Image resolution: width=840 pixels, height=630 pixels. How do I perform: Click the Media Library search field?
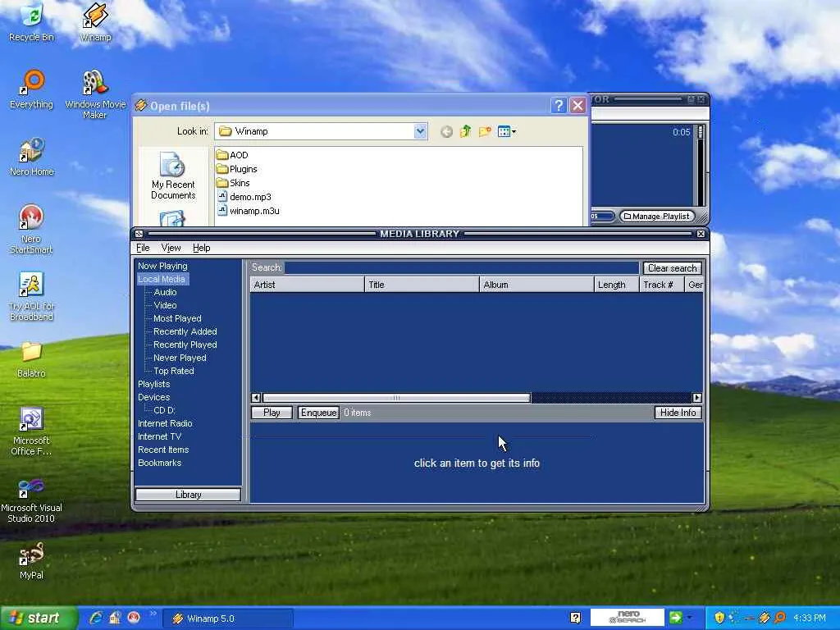pyautogui.click(x=461, y=267)
